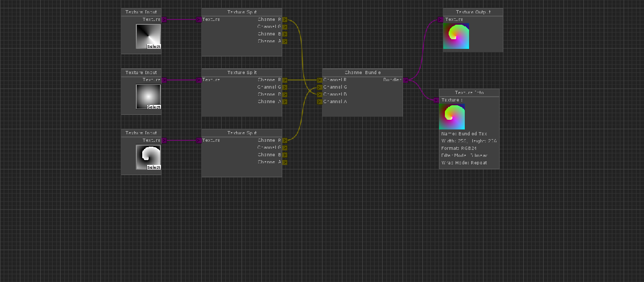The width and height of the screenshot is (644, 282).
Task: Select title of Texture Input with spiral
Action: (x=141, y=133)
